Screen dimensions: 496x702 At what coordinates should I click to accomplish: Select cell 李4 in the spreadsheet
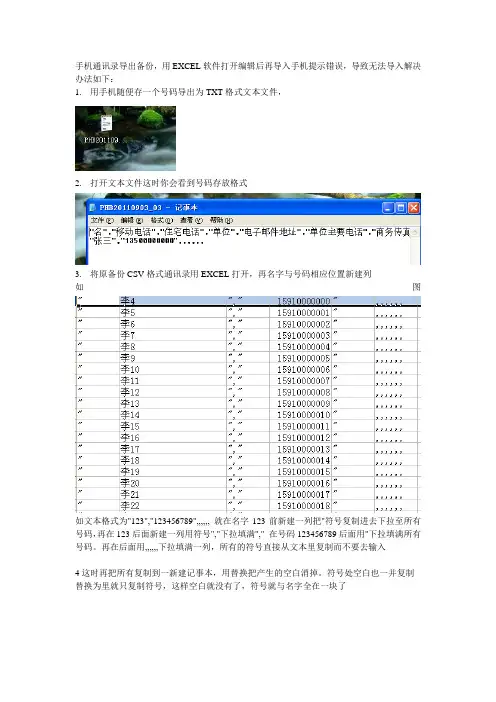[173, 301]
